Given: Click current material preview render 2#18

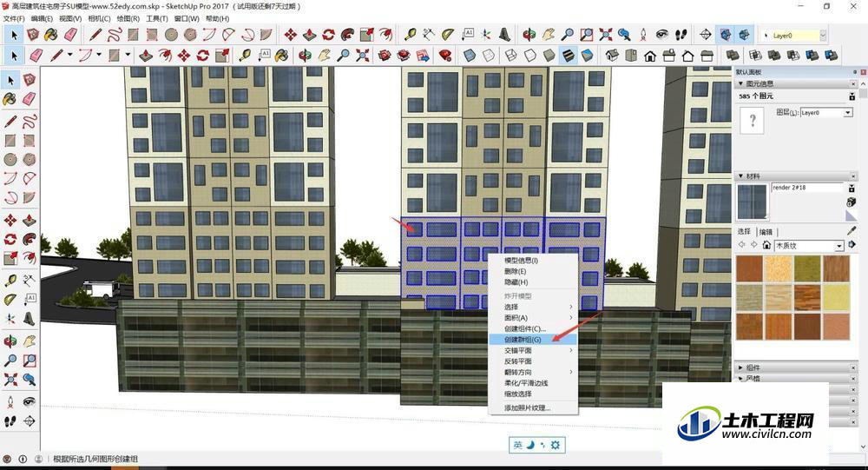Looking at the screenshot, I should point(752,202).
